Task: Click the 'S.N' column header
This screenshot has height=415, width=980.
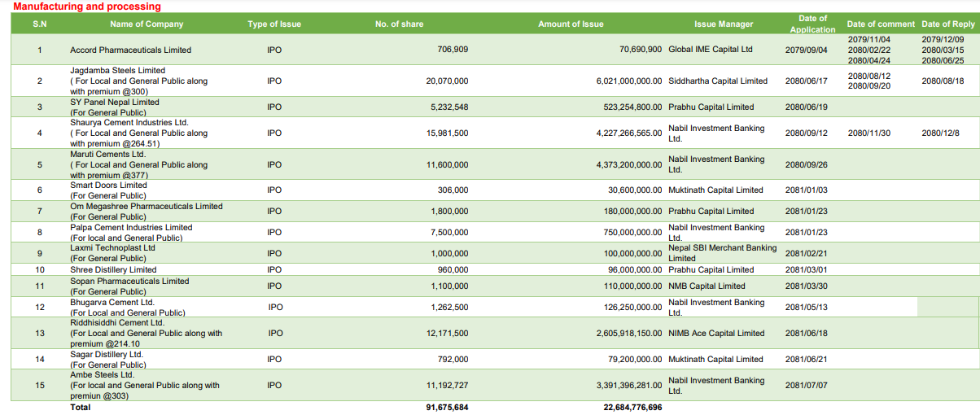Action: (x=40, y=24)
